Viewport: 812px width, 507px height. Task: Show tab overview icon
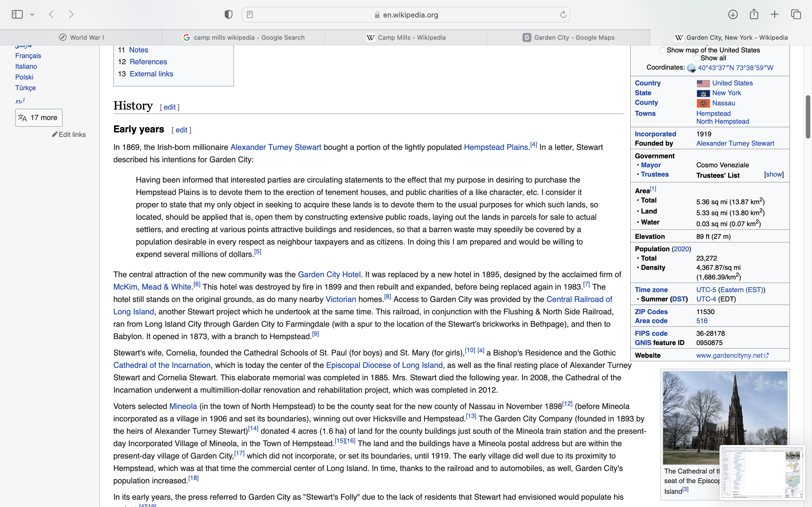[796, 14]
